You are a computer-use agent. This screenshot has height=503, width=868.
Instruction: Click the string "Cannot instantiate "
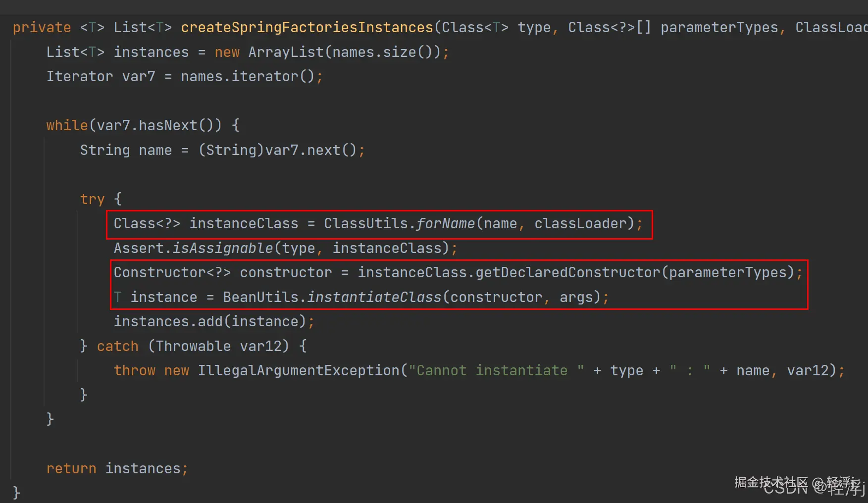click(496, 370)
